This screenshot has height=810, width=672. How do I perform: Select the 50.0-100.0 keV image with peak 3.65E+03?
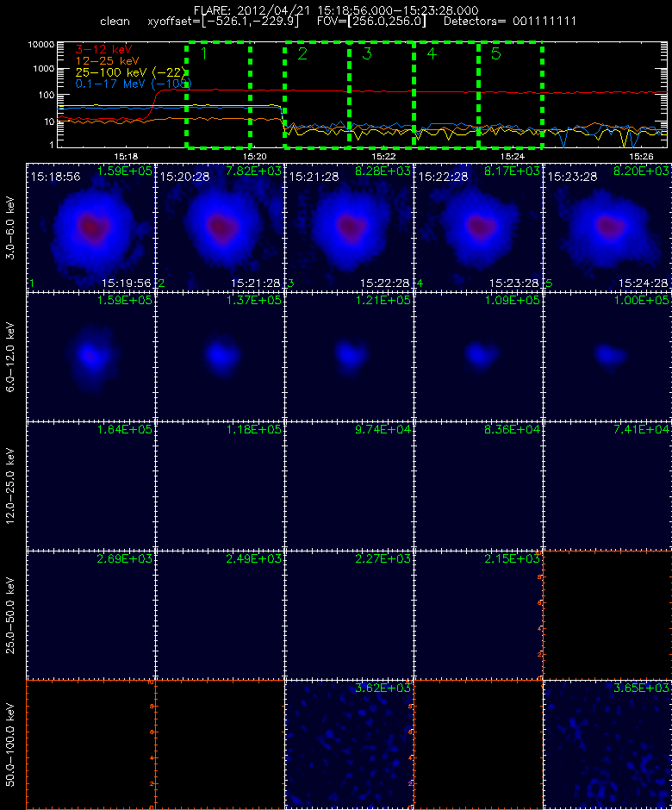pyautogui.click(x=607, y=744)
